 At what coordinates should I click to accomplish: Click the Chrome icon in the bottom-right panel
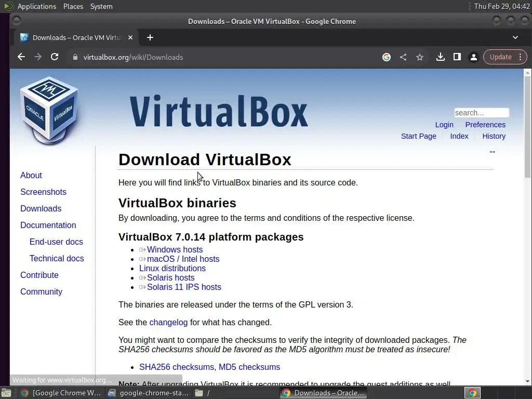point(472,393)
